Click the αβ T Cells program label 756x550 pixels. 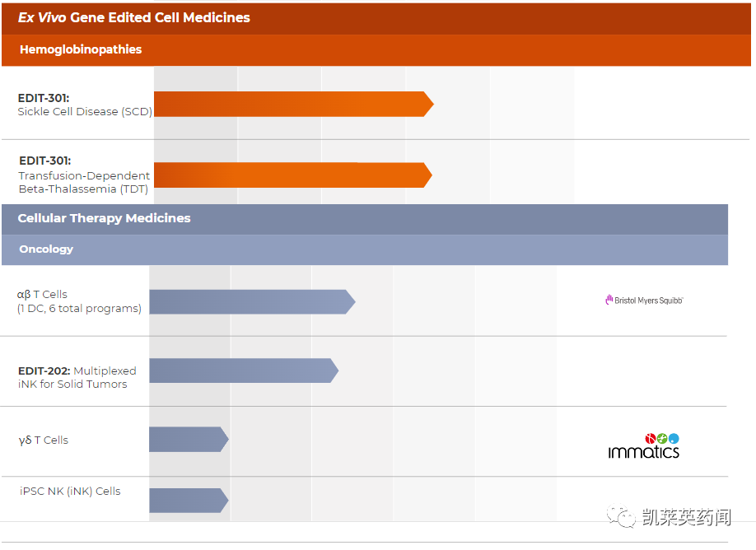79,301
